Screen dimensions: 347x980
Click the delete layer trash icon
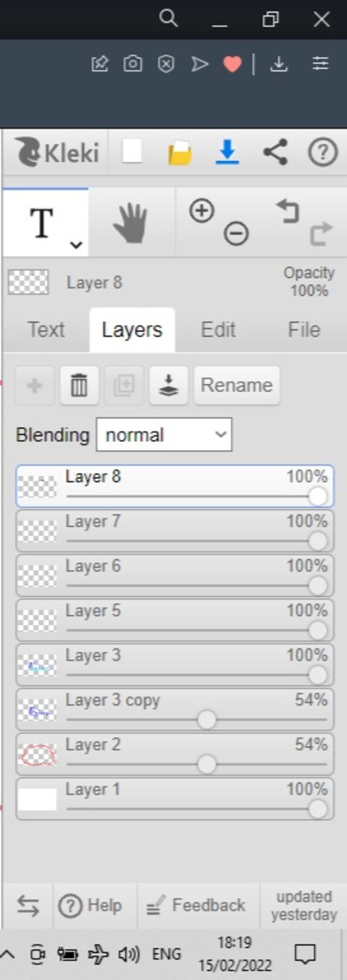tap(79, 385)
